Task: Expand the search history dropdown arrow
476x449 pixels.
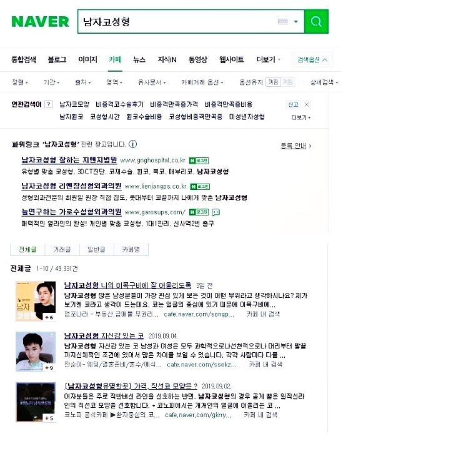Action: pos(296,21)
